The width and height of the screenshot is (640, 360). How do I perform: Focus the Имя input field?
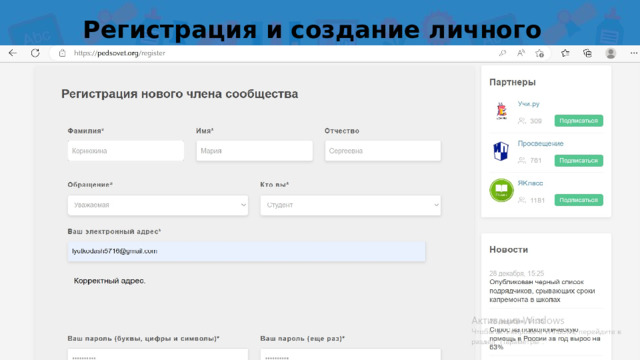[254, 151]
